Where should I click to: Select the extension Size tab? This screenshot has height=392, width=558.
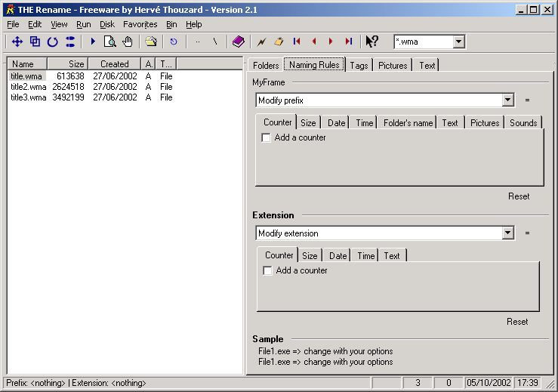click(310, 255)
